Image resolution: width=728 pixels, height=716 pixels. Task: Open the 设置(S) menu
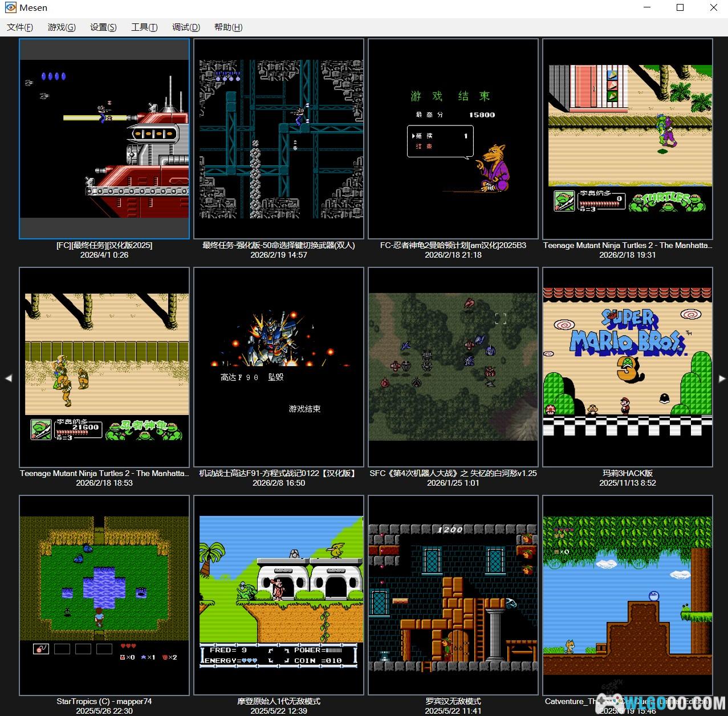(x=103, y=27)
